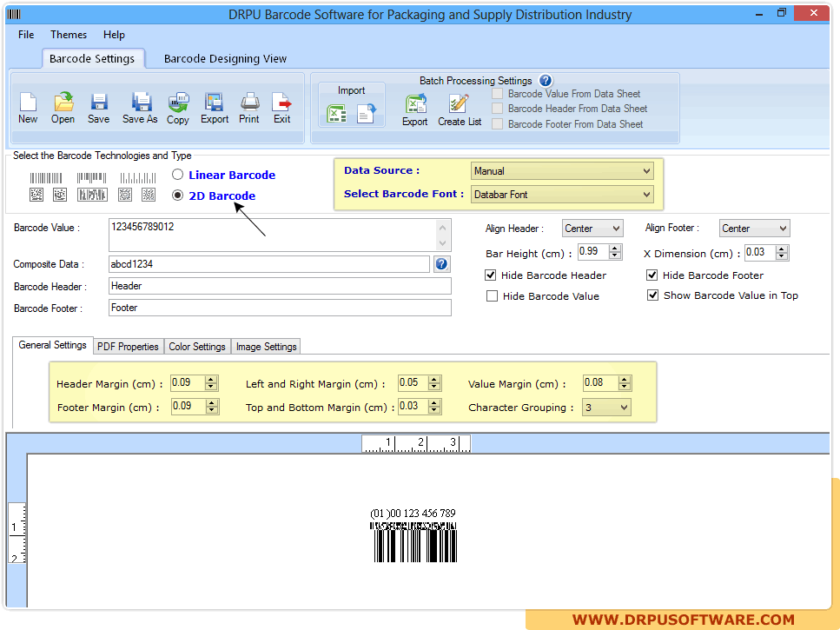
Task: Switch to Barcode Designing View tab
Action: point(225,59)
